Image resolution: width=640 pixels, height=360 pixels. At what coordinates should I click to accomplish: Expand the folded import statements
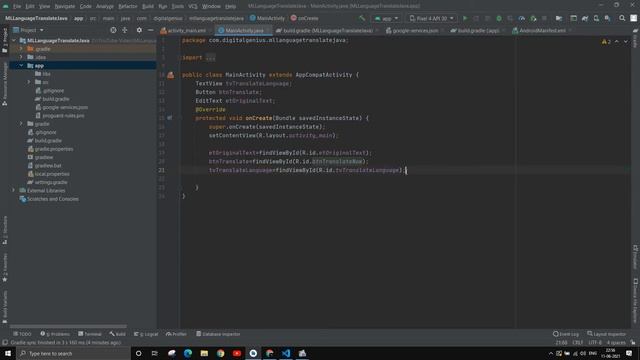[x=210, y=58]
